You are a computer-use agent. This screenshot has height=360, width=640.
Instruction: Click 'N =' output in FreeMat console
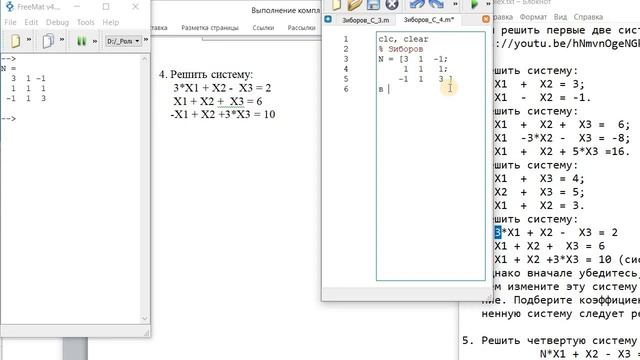pos(8,69)
